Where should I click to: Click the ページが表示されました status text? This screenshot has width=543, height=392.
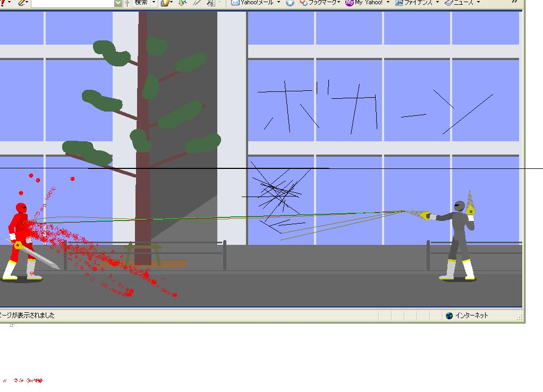pos(27,316)
